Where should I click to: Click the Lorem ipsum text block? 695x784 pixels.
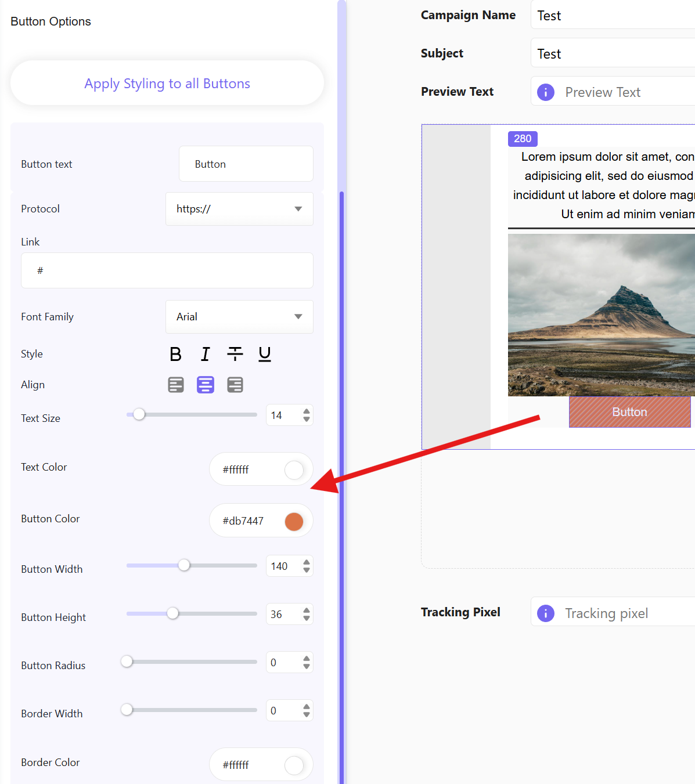(x=602, y=185)
